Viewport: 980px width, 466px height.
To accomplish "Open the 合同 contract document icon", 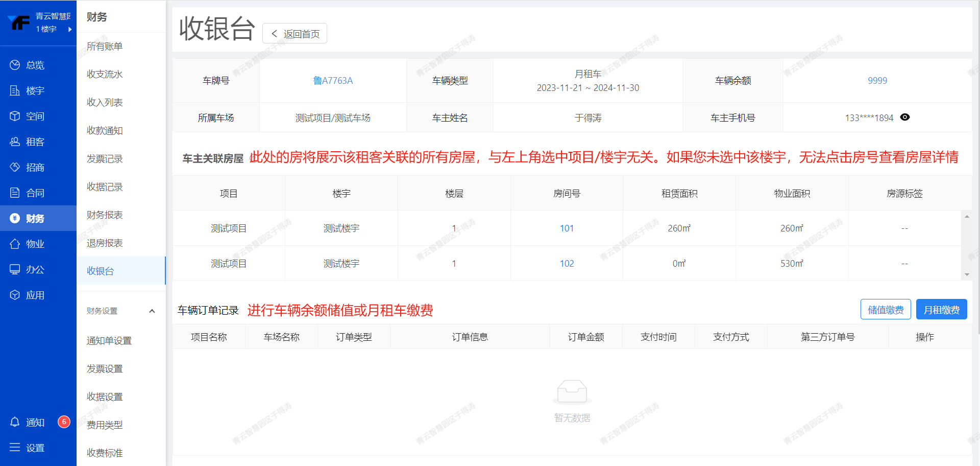I will click(x=15, y=193).
